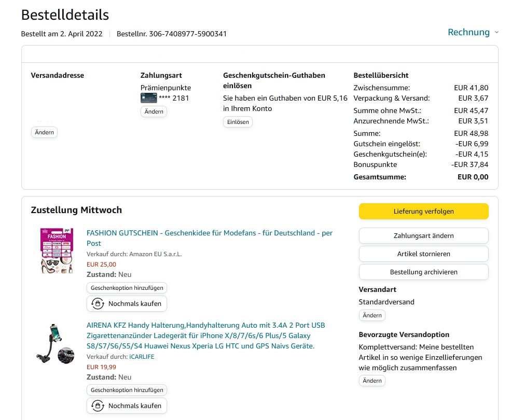
Task: Click Artikel stornieren button
Action: 423,254
